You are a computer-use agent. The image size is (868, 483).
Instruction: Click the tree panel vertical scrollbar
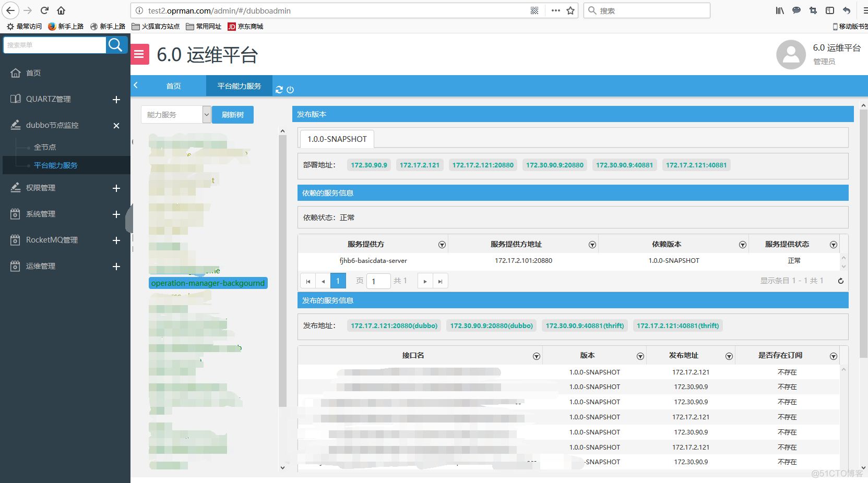(x=282, y=271)
